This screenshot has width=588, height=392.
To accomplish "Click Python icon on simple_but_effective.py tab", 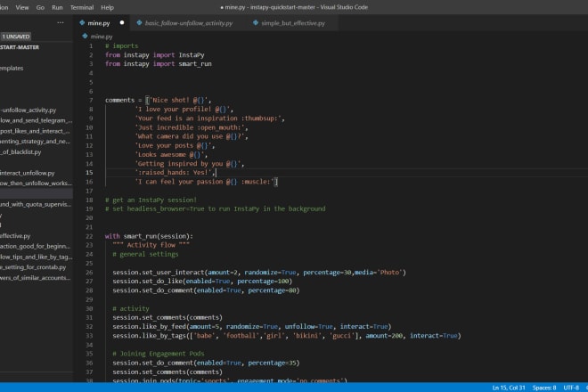I will click(x=256, y=23).
